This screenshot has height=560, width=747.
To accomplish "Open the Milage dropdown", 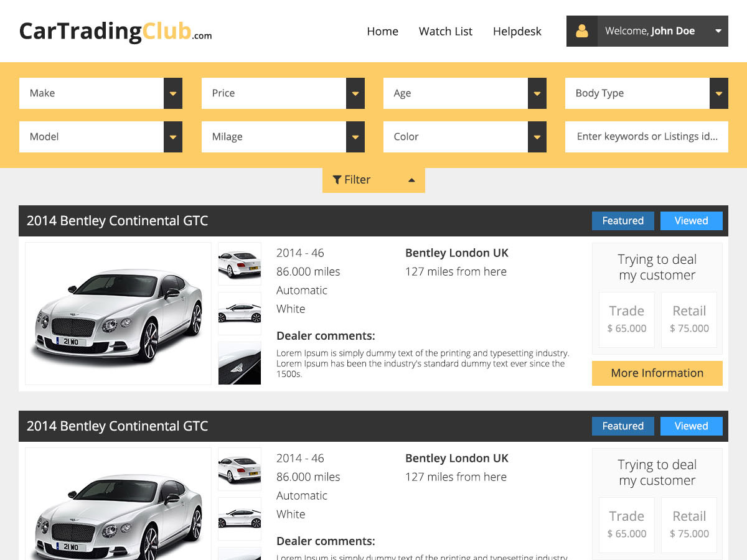I will [283, 137].
